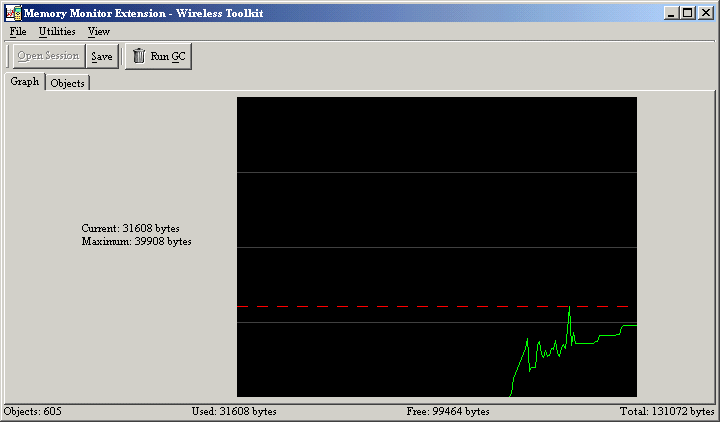
Task: Close the Memory Monitor window
Action: coord(706,13)
